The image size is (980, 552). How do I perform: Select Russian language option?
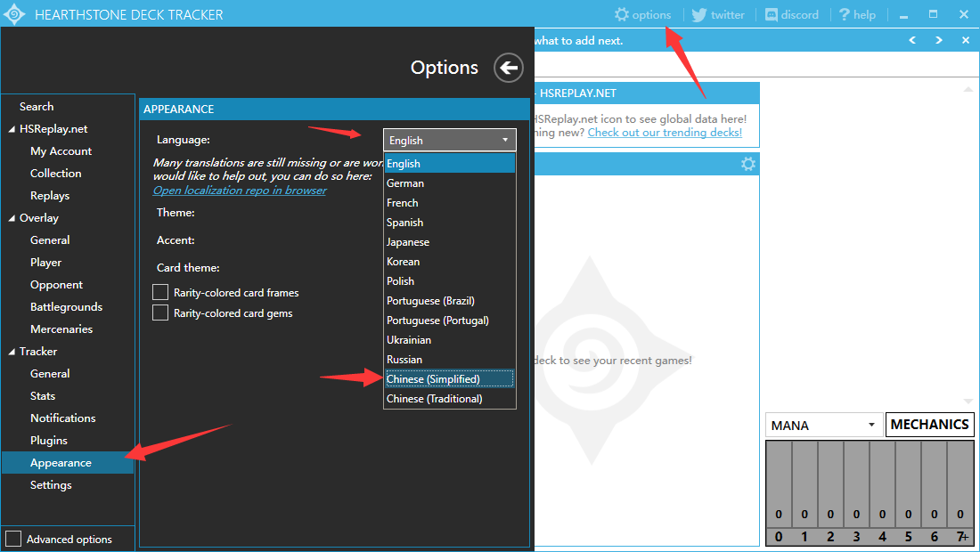pos(449,360)
